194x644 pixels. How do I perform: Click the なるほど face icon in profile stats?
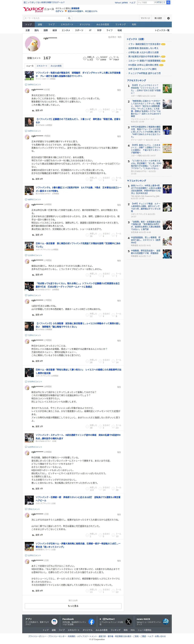[98, 58]
